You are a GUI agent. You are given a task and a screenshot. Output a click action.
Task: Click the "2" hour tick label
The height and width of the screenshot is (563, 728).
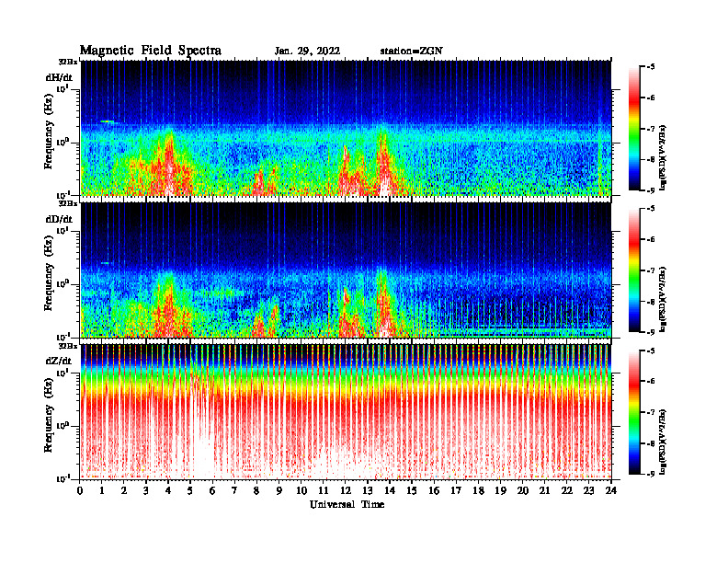click(x=124, y=491)
